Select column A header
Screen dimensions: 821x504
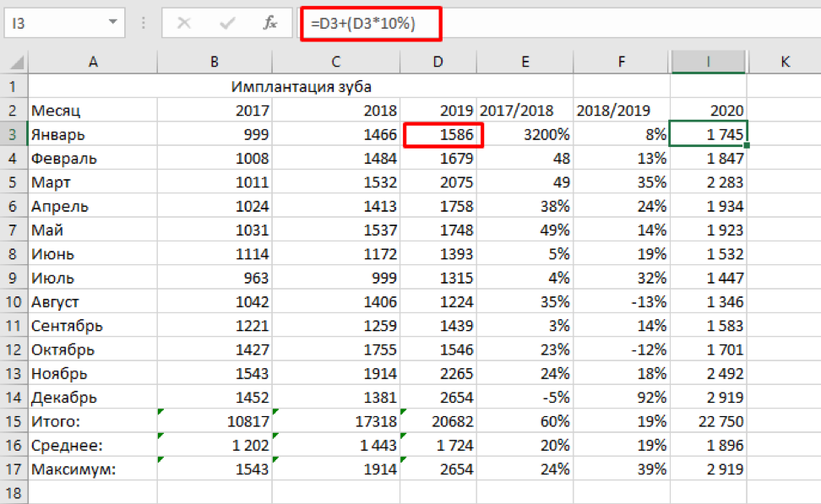[93, 62]
